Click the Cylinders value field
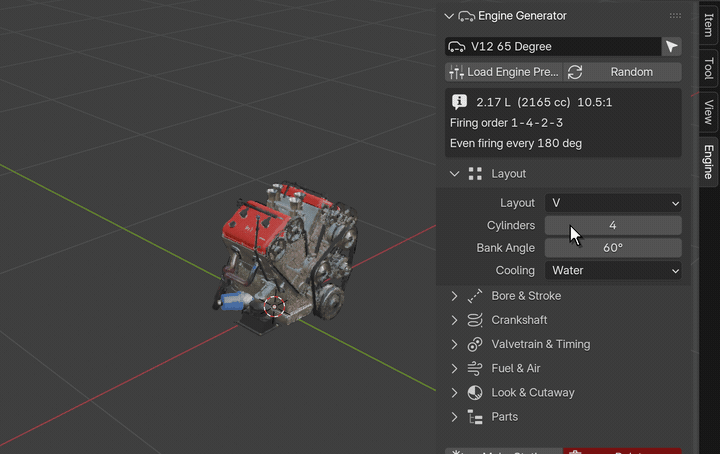 coord(613,225)
